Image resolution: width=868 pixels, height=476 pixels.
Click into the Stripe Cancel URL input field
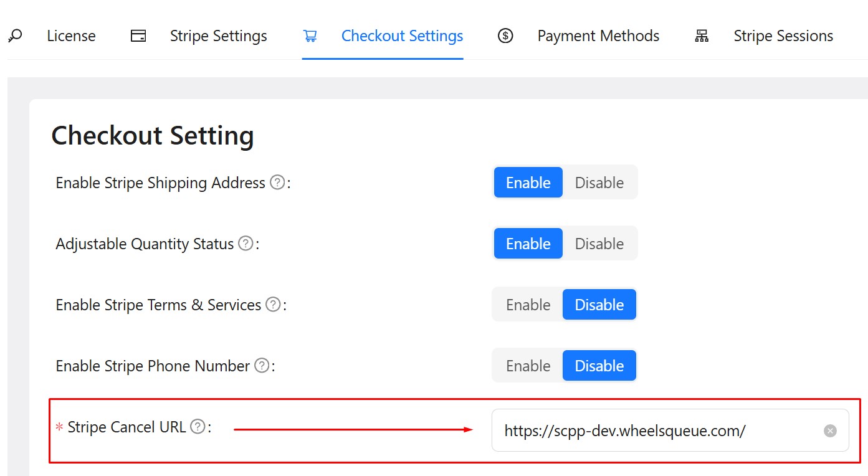click(654, 431)
